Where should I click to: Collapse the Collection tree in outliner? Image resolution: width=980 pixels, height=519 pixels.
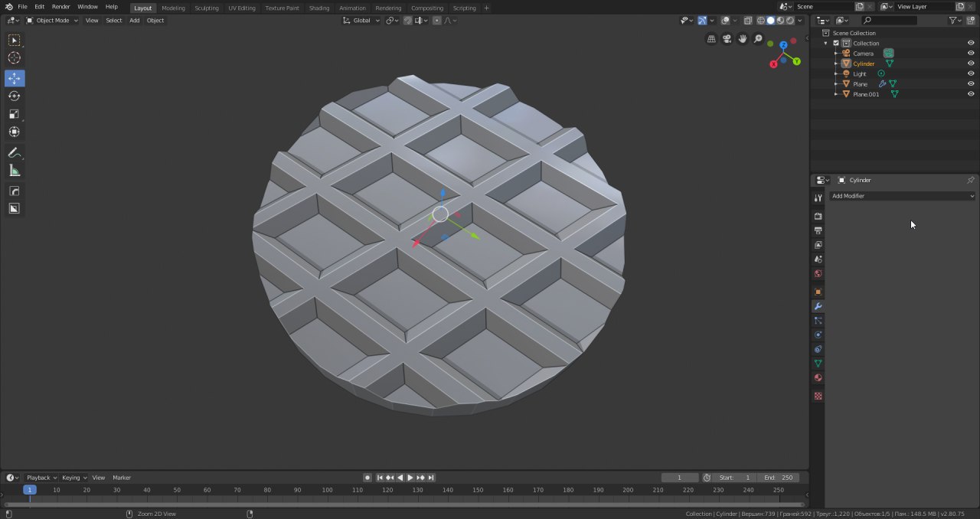click(x=826, y=43)
